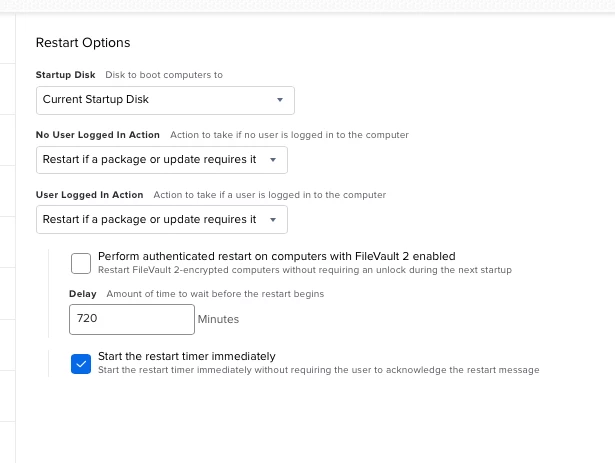Click the Minutes unit text
Image resolution: width=615 pixels, height=463 pixels.
click(x=218, y=319)
